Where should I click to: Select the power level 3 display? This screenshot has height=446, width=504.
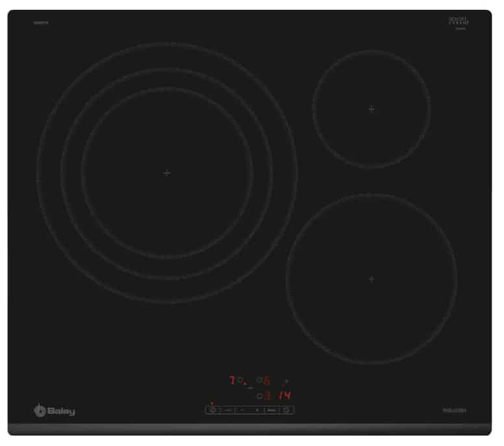(267, 395)
